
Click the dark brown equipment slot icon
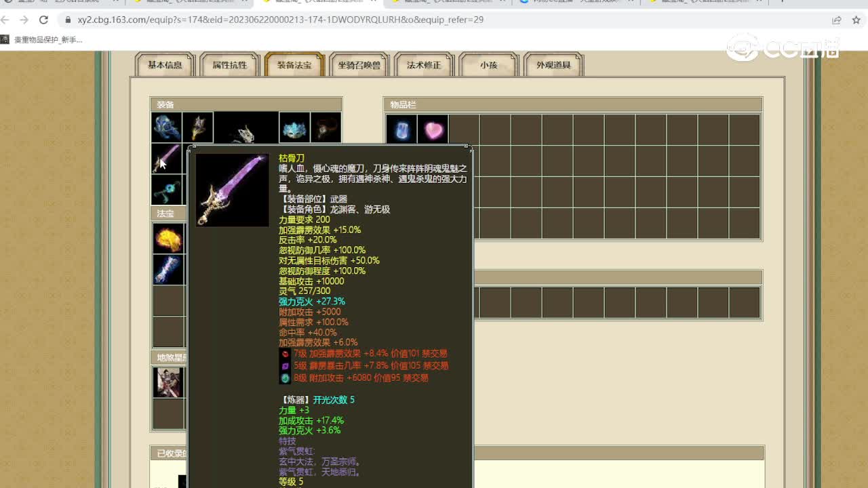point(325,127)
